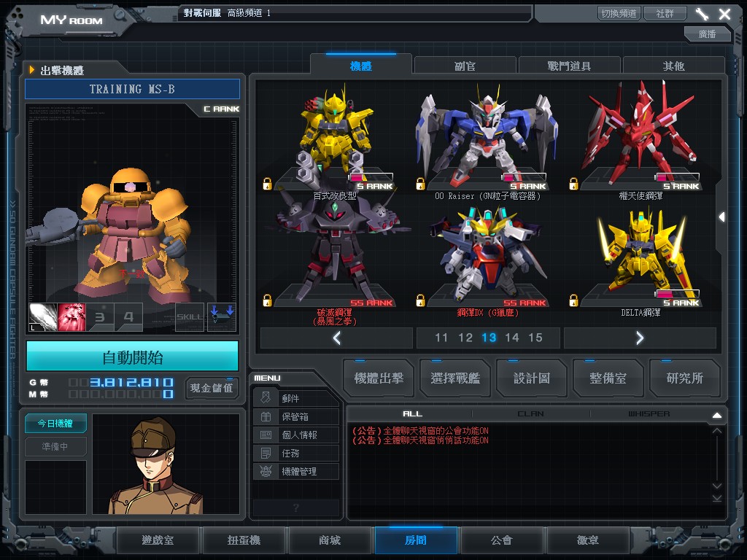Select the CLAN chat tab
747x560 pixels.
(x=531, y=414)
